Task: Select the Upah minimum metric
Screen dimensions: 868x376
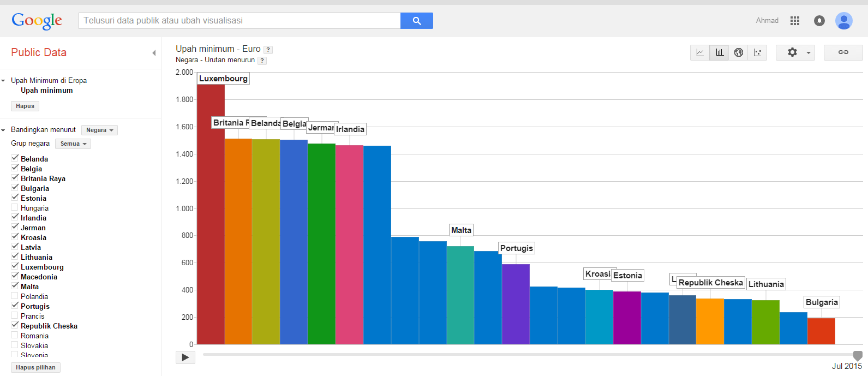Action: [x=47, y=90]
